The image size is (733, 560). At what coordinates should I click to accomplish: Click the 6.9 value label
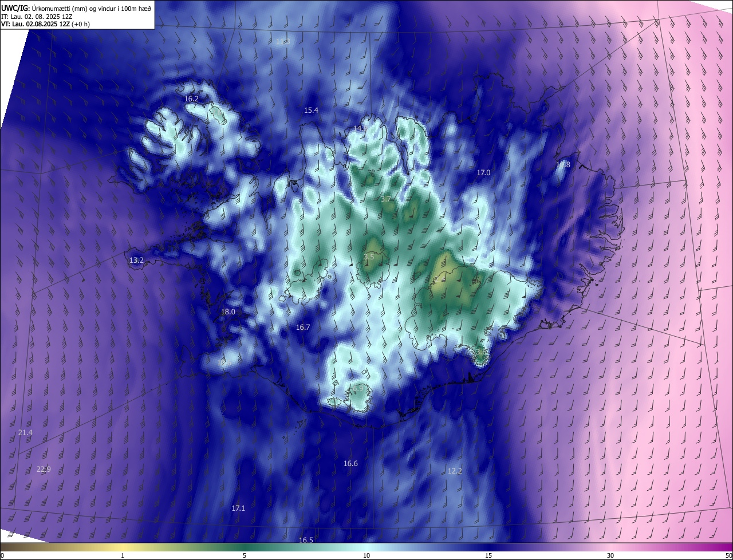tap(358, 389)
